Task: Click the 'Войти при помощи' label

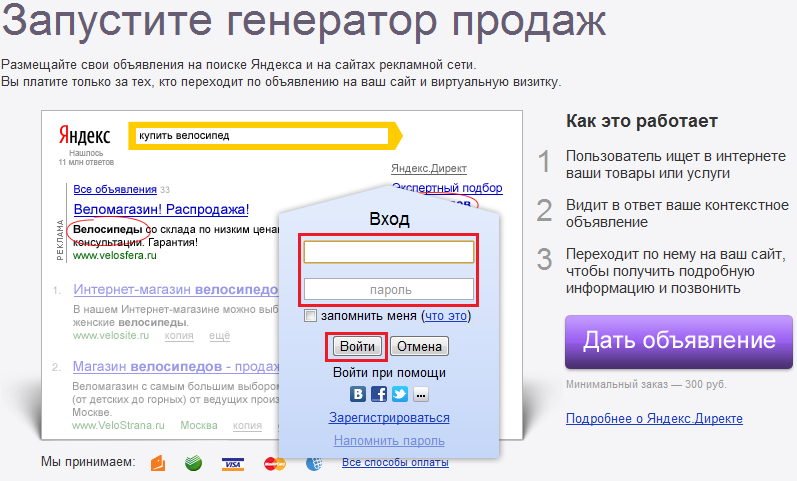Action: click(x=389, y=373)
